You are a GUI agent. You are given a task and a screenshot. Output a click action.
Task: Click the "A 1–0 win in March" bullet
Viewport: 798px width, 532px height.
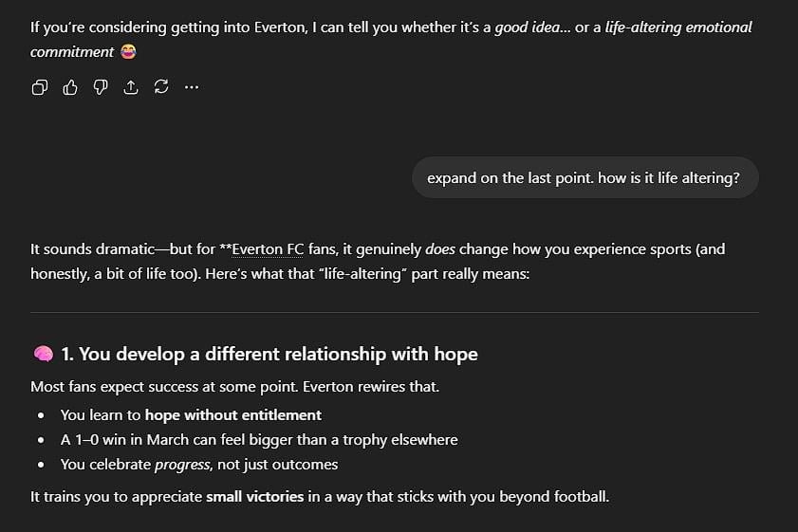tap(259, 440)
